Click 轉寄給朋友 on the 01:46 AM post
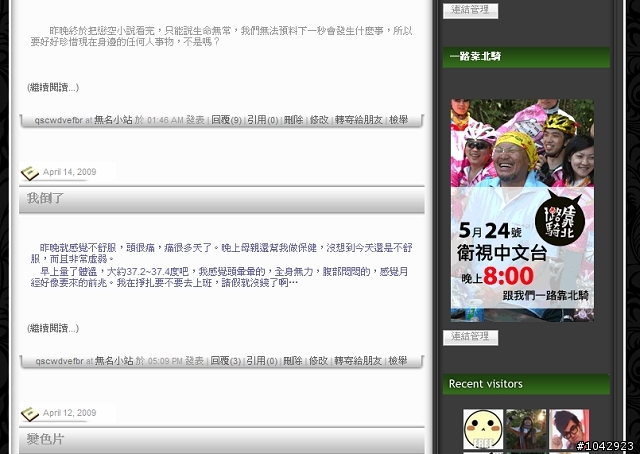640x454 pixels. click(359, 120)
